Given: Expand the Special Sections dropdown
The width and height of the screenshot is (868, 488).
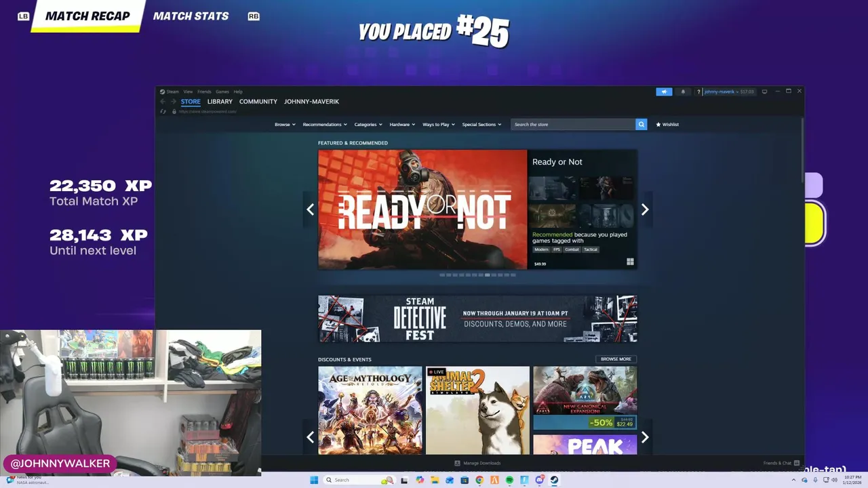Looking at the screenshot, I should tap(481, 125).
